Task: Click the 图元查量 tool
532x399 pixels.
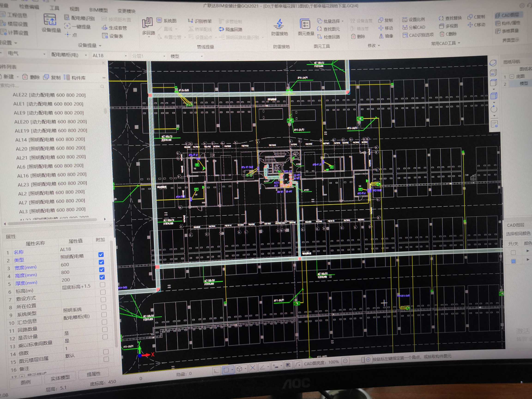Action: click(306, 27)
